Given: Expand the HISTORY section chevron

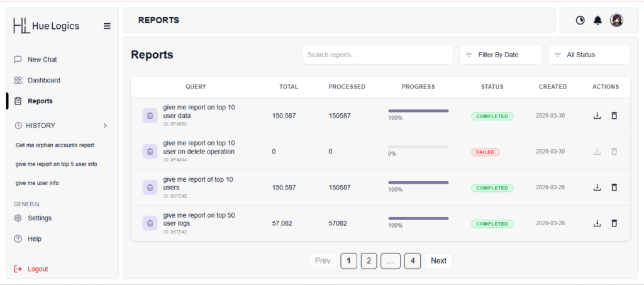Looking at the screenshot, I should point(105,125).
